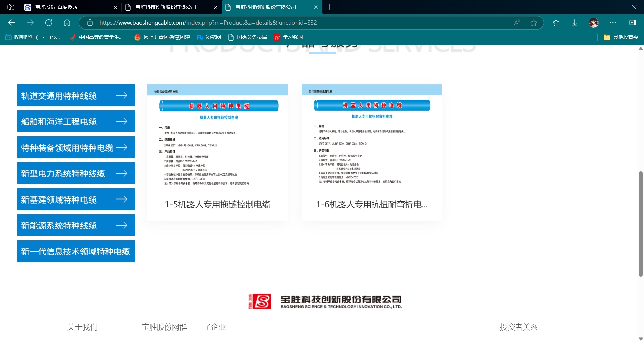Minimize the browser window
This screenshot has height=342, width=644.
596,7
